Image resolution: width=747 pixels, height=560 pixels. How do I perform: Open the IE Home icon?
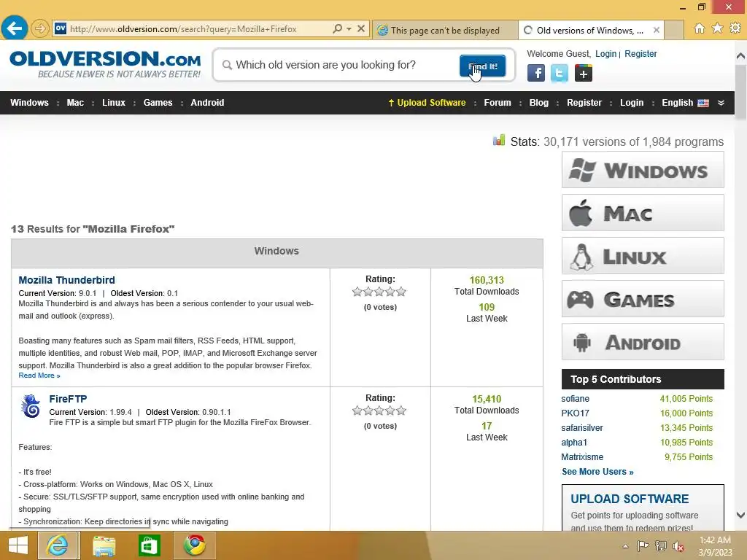[x=700, y=28]
